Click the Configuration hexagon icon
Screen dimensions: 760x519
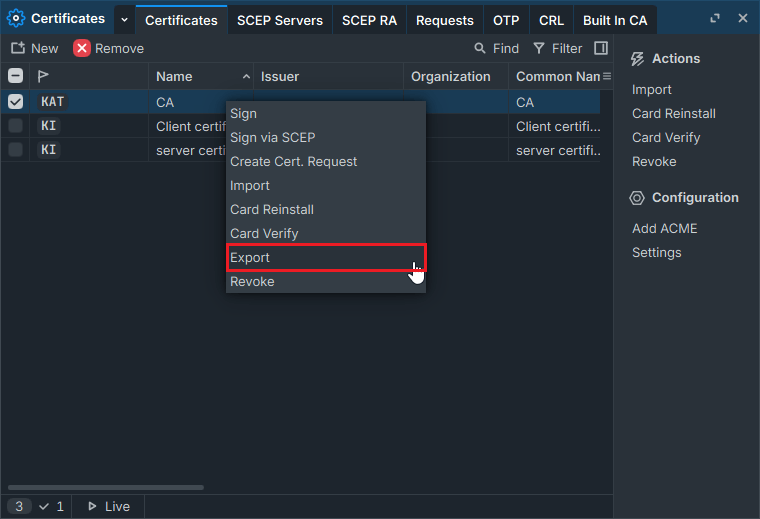[x=637, y=198]
